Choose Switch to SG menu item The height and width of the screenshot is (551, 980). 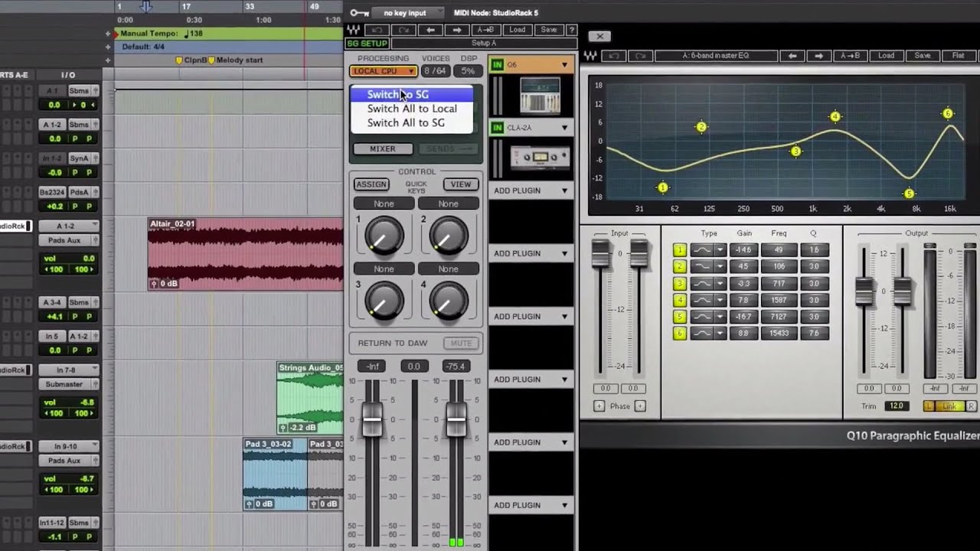[x=411, y=94]
